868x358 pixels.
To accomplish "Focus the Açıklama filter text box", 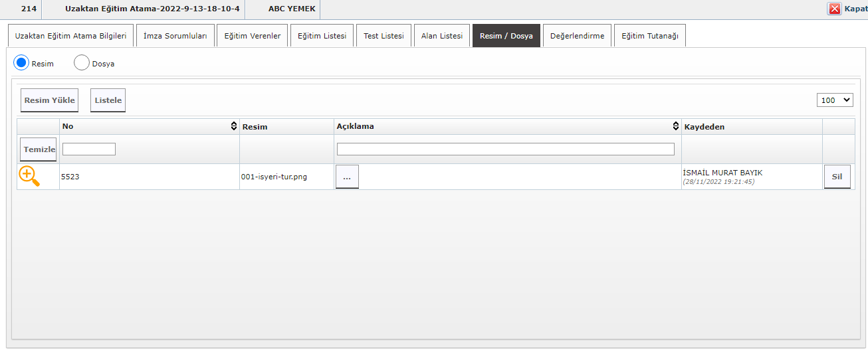I will click(505, 149).
